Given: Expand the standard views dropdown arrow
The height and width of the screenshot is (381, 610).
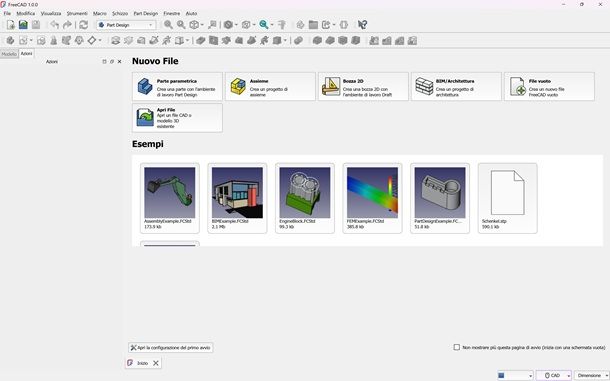Looking at the screenshot, I should (x=202, y=25).
